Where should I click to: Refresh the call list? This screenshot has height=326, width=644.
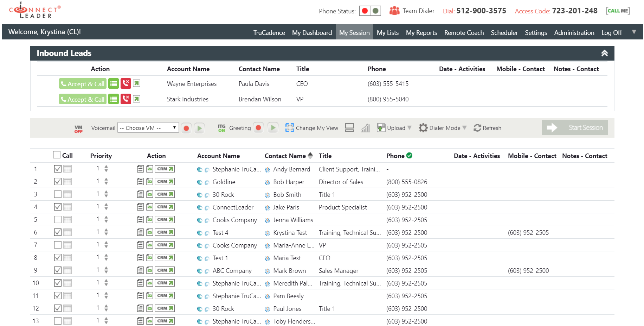(x=487, y=128)
